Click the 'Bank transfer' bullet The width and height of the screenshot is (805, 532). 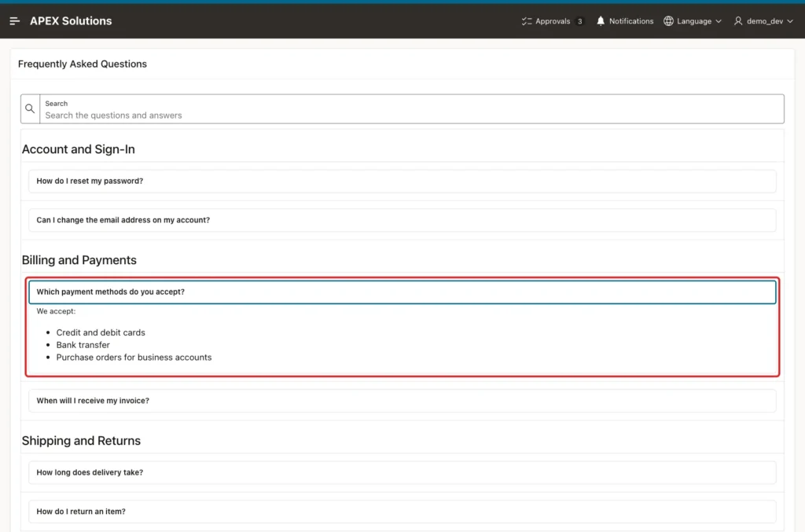[83, 345]
